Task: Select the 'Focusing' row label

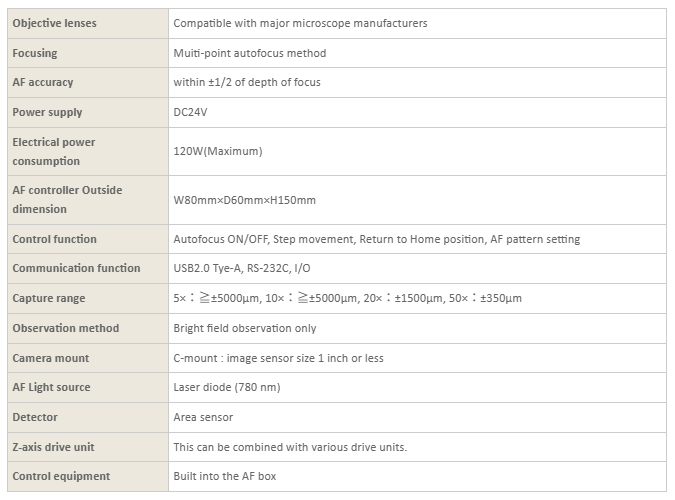Action: [34, 53]
